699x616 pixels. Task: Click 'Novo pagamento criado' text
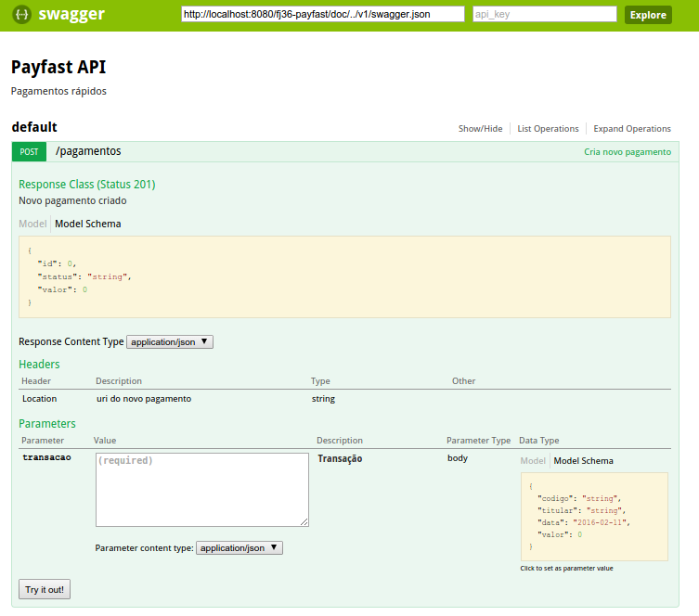tap(72, 201)
